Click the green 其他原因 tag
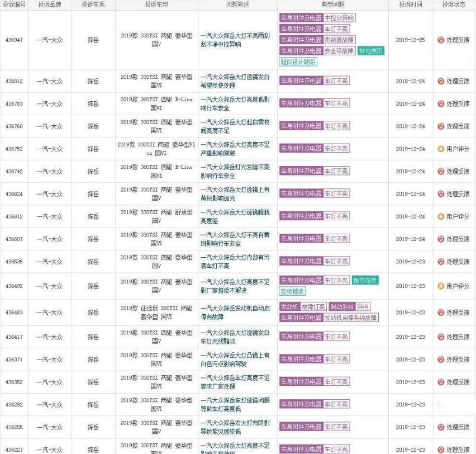The height and width of the screenshot is (454, 476). [x=371, y=51]
